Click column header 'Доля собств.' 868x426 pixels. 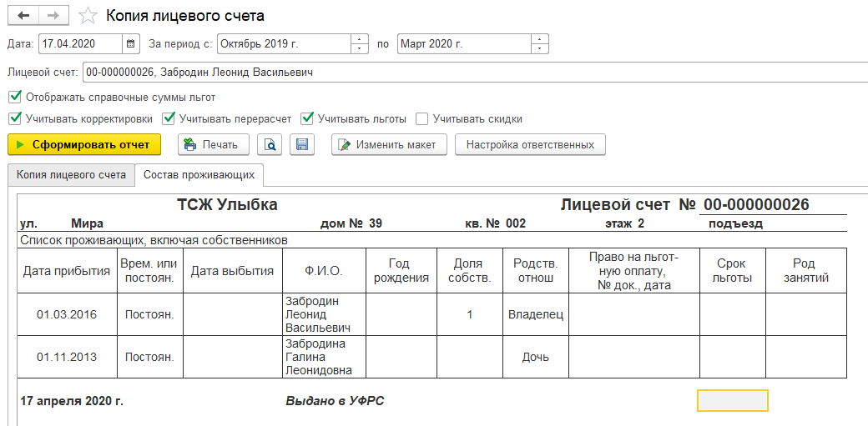pos(470,271)
